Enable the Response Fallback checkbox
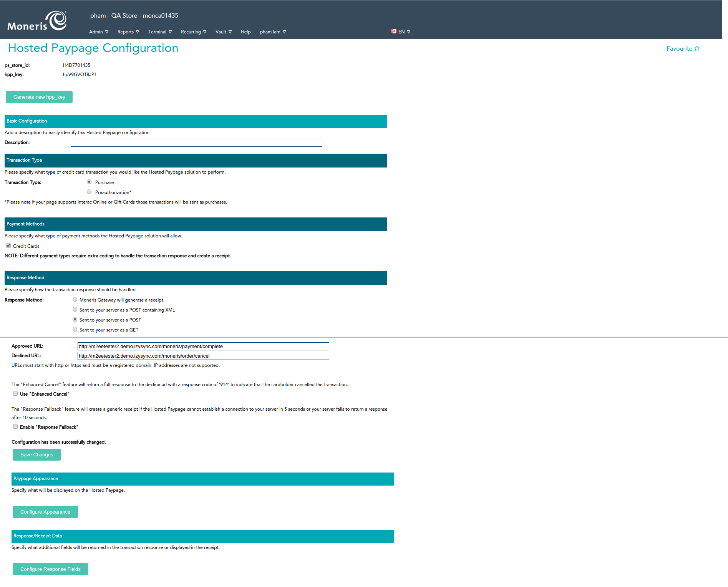728x587 pixels. pos(15,427)
